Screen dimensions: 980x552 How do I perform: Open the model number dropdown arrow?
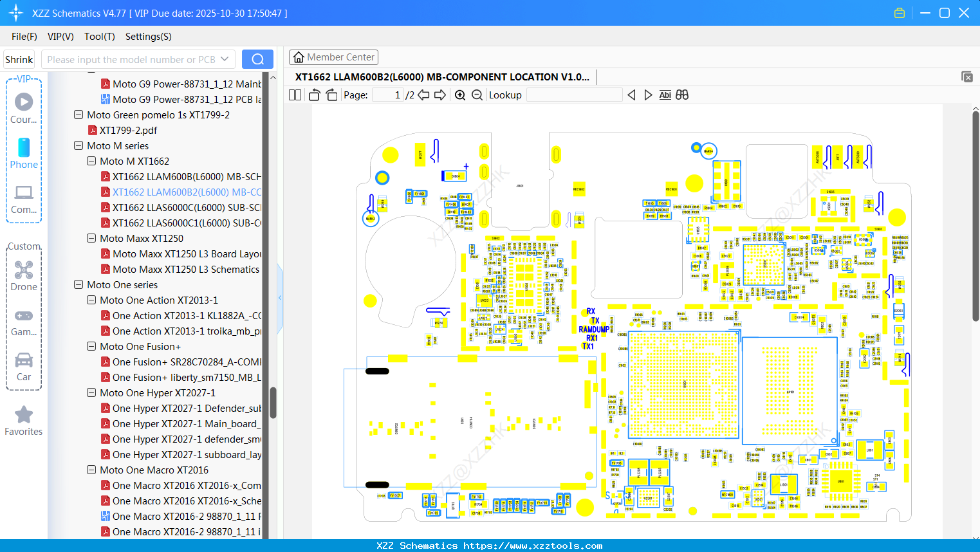225,59
